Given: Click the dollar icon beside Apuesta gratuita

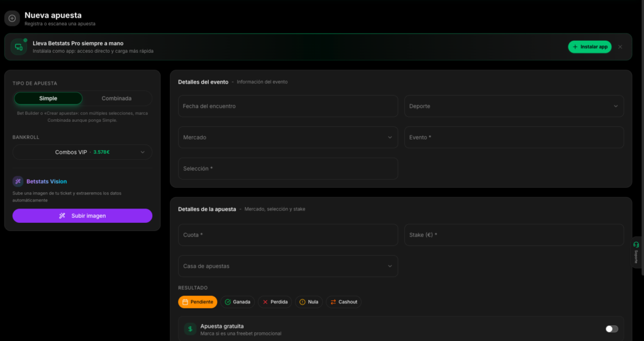Looking at the screenshot, I should pos(190,329).
